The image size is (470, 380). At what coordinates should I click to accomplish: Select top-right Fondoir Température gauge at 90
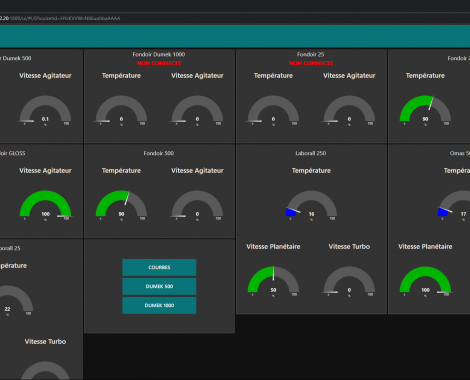[425, 111]
